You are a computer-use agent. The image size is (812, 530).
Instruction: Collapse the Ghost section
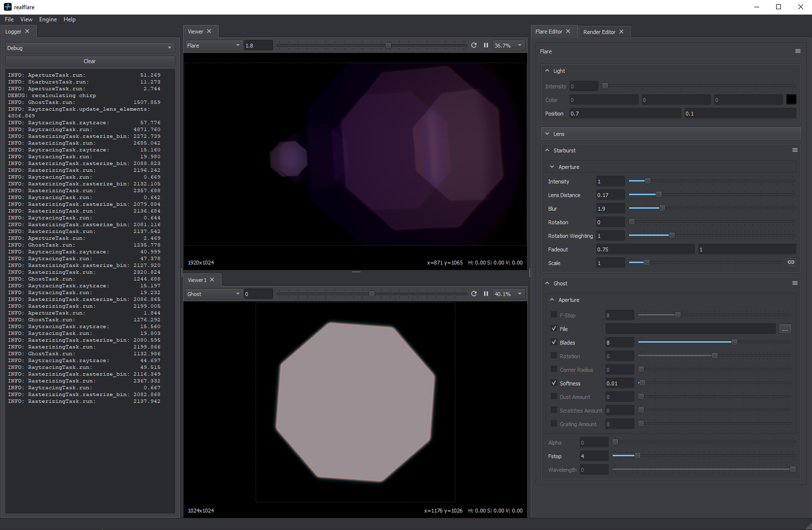(x=547, y=283)
